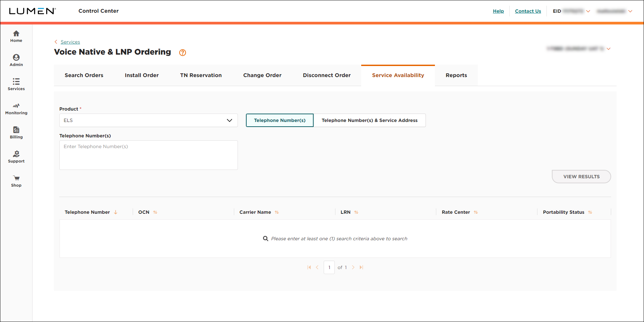Open the Help link

pos(498,11)
